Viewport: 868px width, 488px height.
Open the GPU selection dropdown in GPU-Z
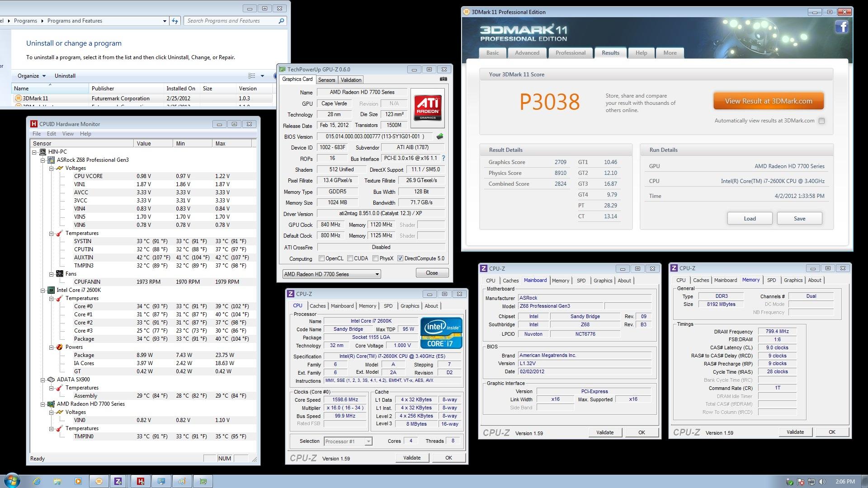(332, 274)
